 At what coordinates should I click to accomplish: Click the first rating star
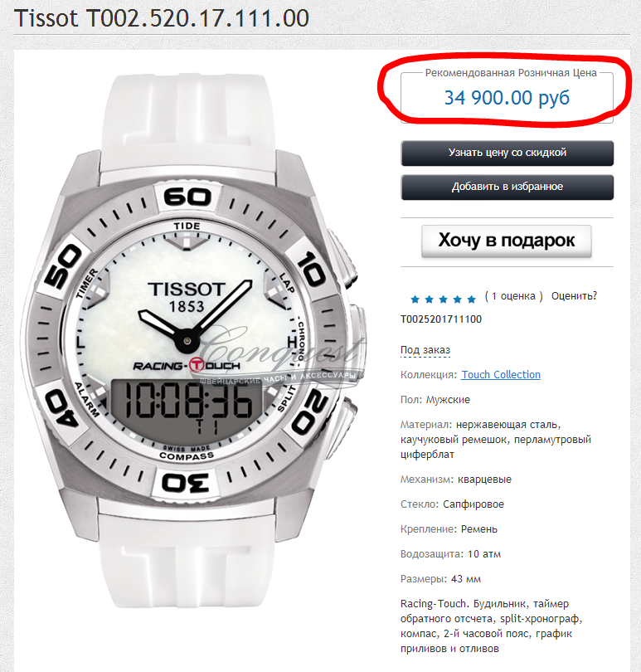(415, 299)
